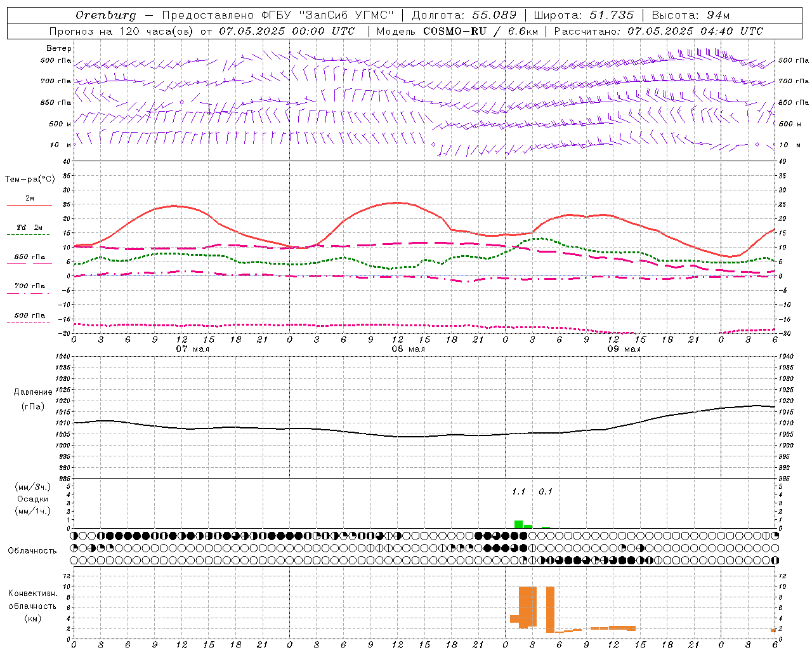
Task: Click the 1040 value atop left pressure axis
Action: click(62, 357)
